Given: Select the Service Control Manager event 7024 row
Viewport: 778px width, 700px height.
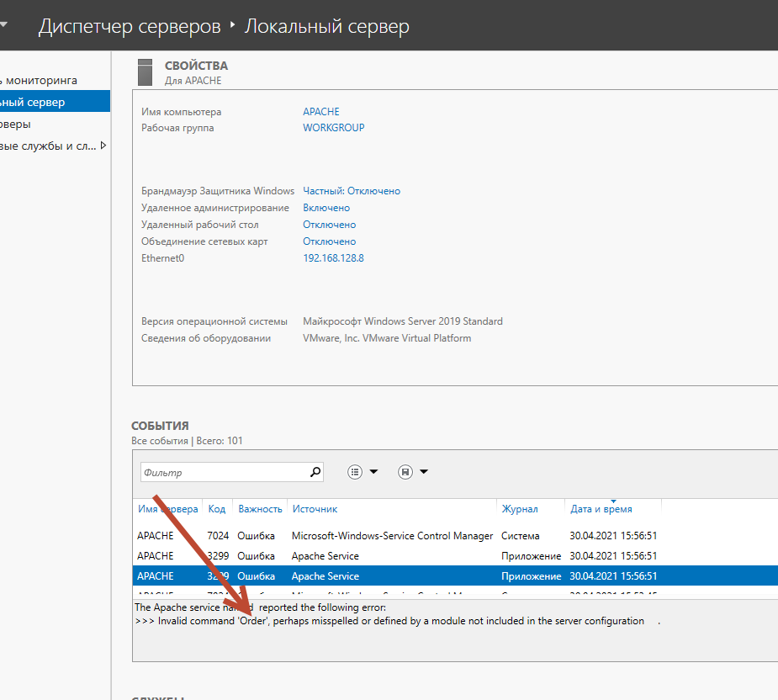Looking at the screenshot, I should click(x=392, y=536).
